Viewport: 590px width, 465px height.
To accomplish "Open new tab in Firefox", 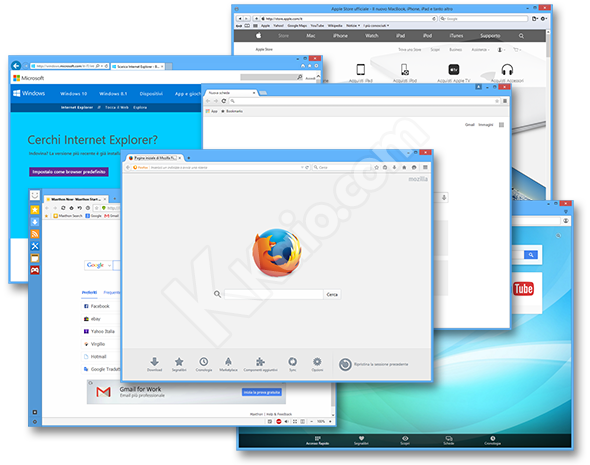I will (189, 158).
